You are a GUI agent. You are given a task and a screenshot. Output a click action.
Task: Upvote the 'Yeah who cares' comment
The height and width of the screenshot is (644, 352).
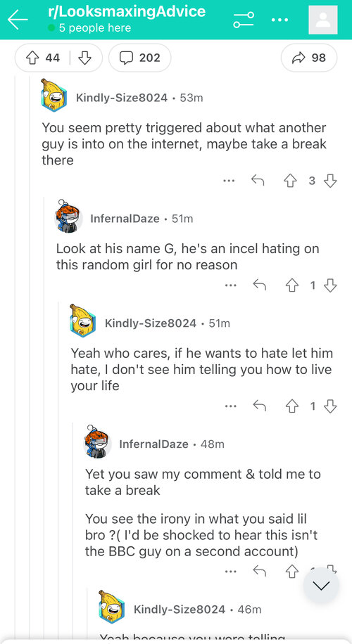click(x=291, y=406)
